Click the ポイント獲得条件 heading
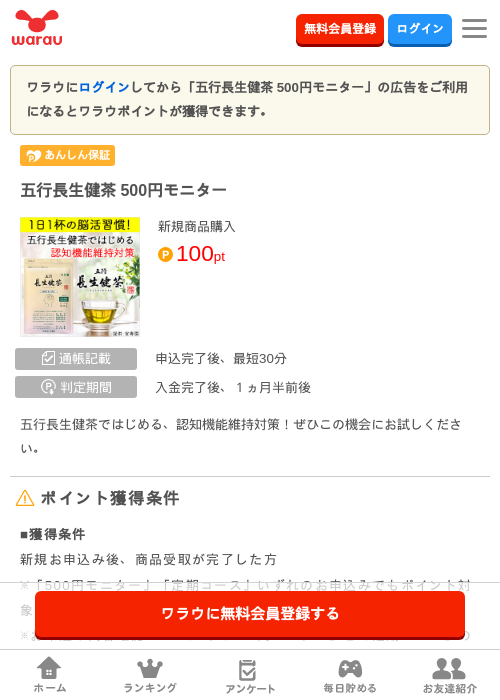500x700 pixels. point(110,498)
